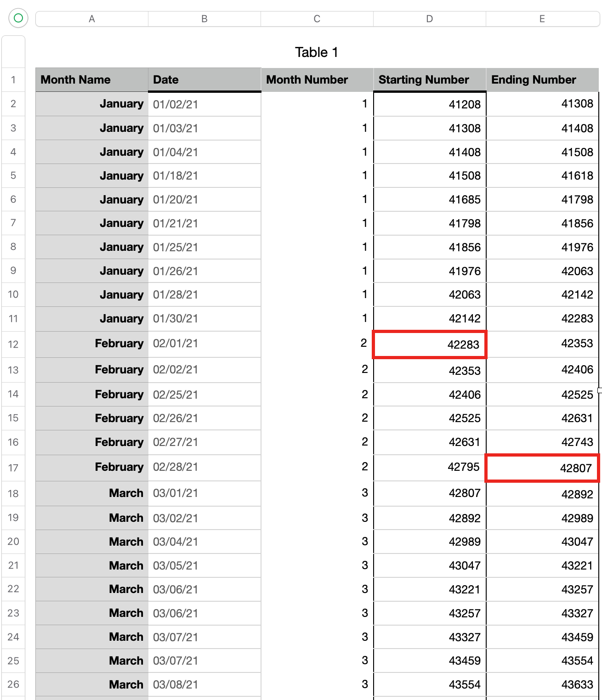Select column header D
The width and height of the screenshot is (602, 700).
click(429, 19)
